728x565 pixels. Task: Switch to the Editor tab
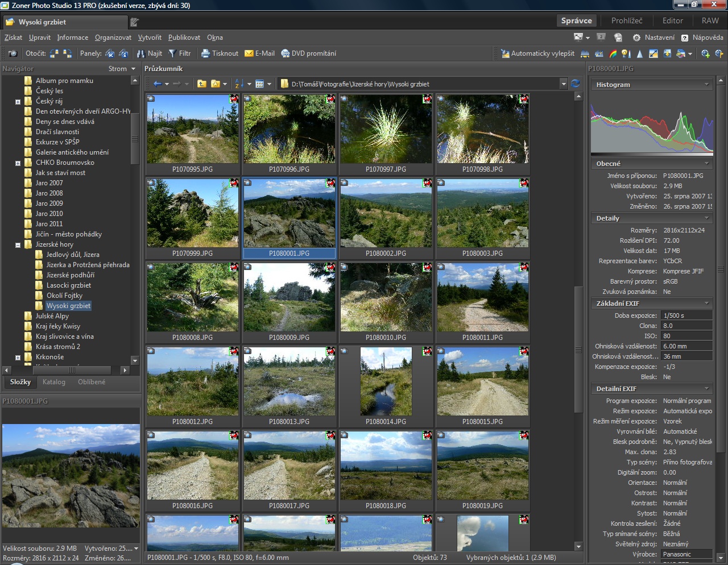[x=672, y=20]
